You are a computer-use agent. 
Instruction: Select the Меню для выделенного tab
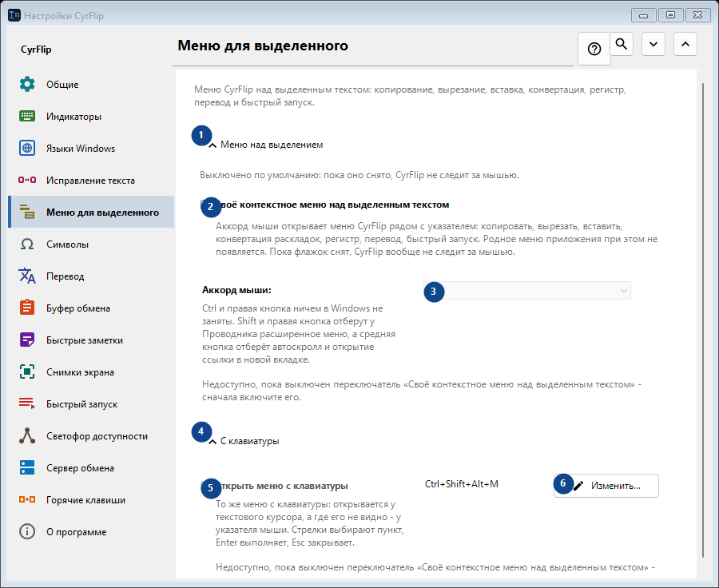[x=91, y=213]
